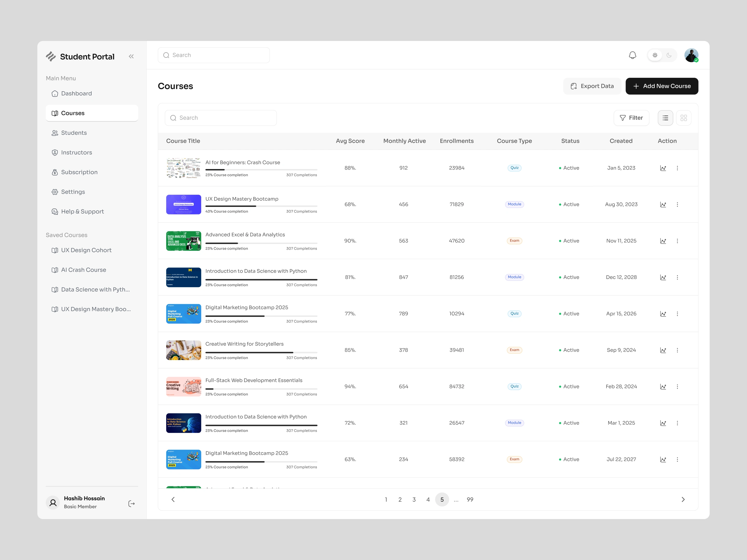
Task: Open analytics chart for AI for Beginners course
Action: click(663, 168)
